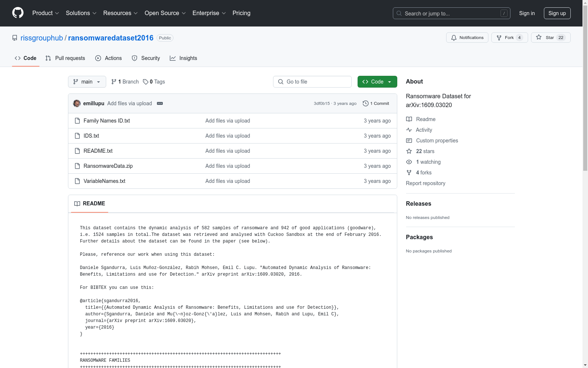Open the commit message ellipsis icon
Viewport: 588px width, 368px height.
click(160, 103)
